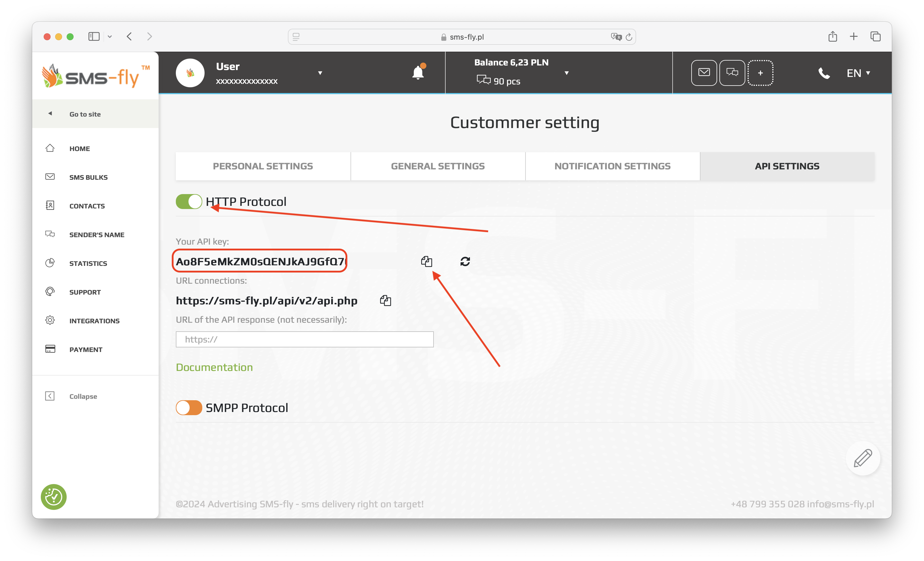Regenerate API key using refresh icon
The height and width of the screenshot is (561, 924).
(465, 261)
